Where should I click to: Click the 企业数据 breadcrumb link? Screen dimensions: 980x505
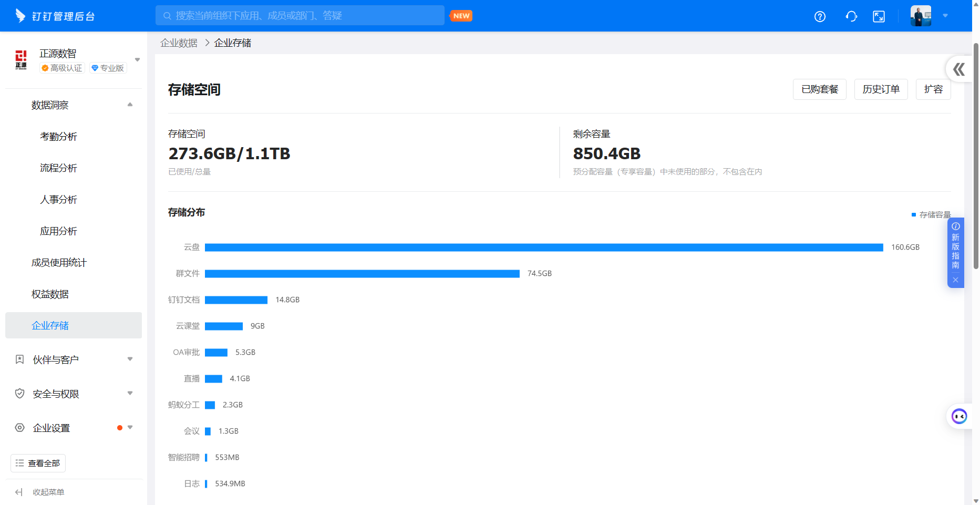179,43
